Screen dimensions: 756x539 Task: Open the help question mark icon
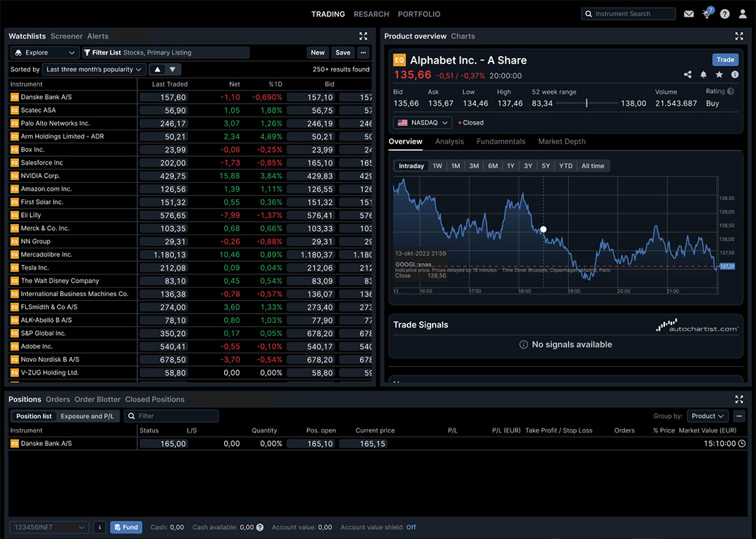click(724, 14)
